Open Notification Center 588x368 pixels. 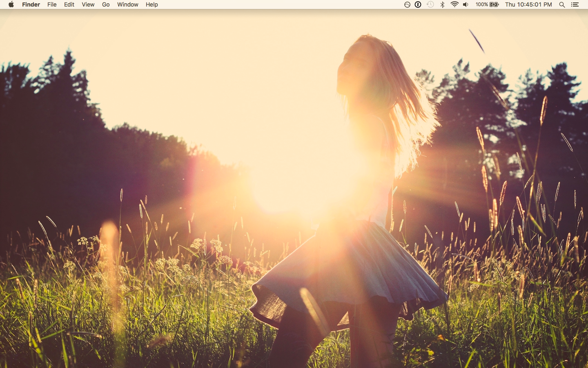point(575,4)
